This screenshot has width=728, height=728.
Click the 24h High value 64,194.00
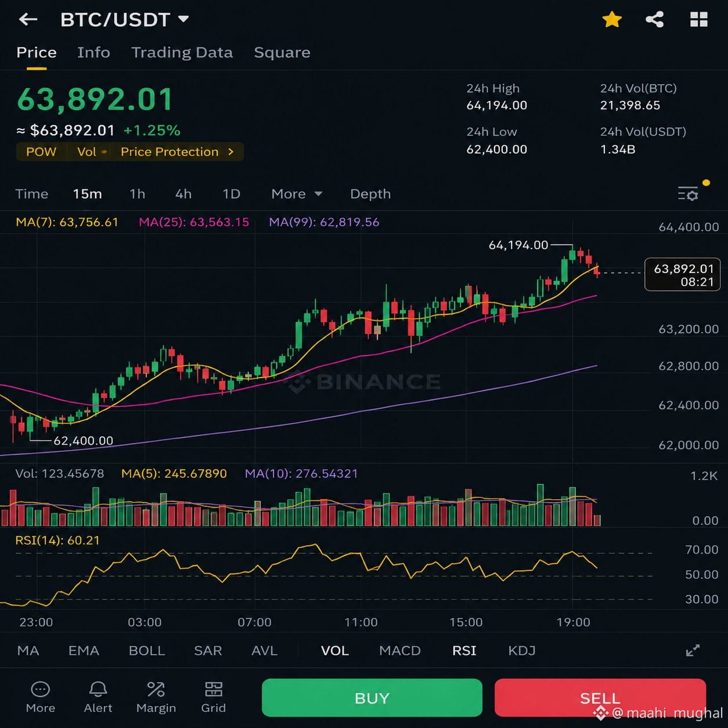point(497,106)
